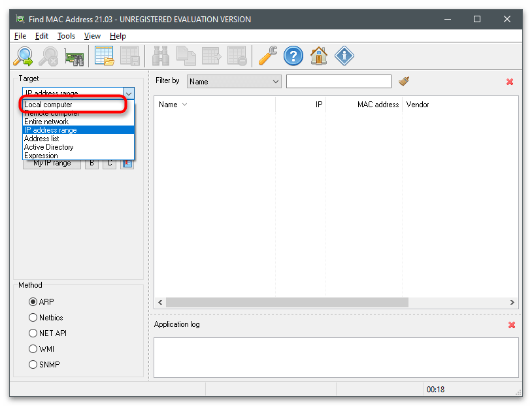Click the stop search magnifier icon
The height and width of the screenshot is (406, 532).
click(x=48, y=56)
